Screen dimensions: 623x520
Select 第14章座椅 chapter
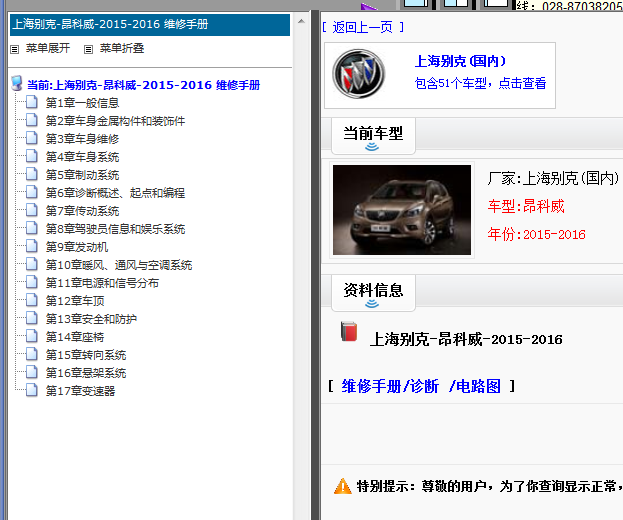75,337
